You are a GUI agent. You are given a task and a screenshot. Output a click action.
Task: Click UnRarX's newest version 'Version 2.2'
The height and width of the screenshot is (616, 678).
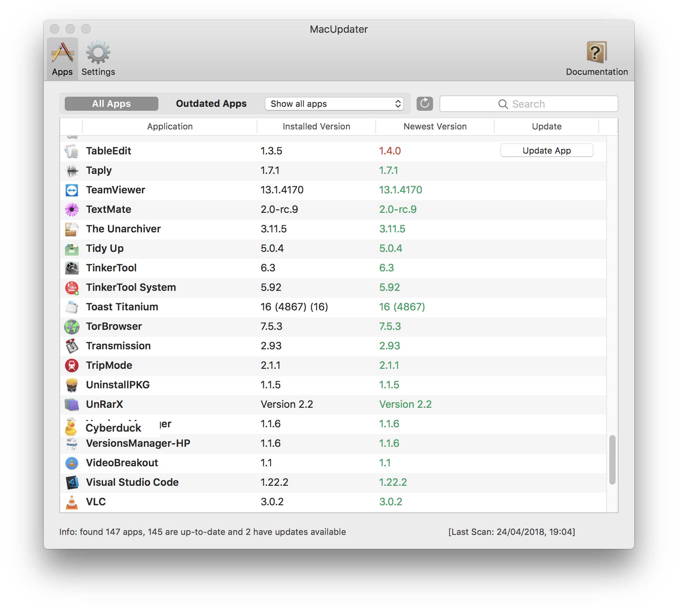coord(405,404)
